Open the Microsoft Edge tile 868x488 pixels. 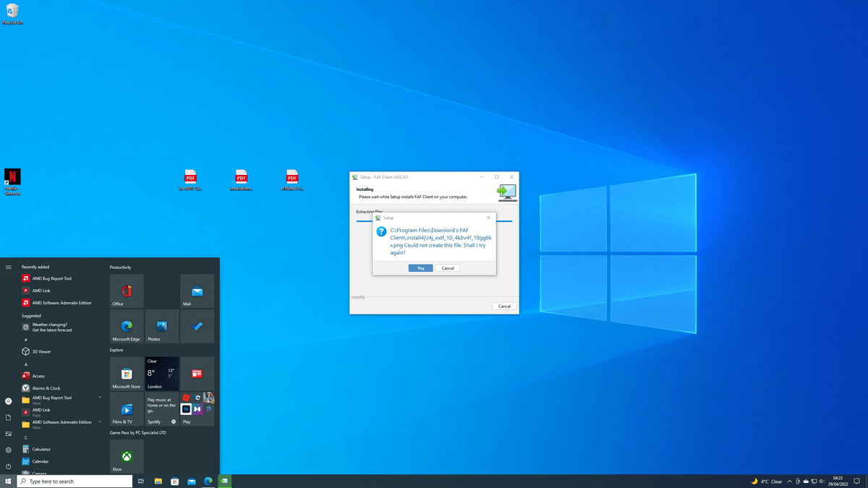(x=127, y=327)
